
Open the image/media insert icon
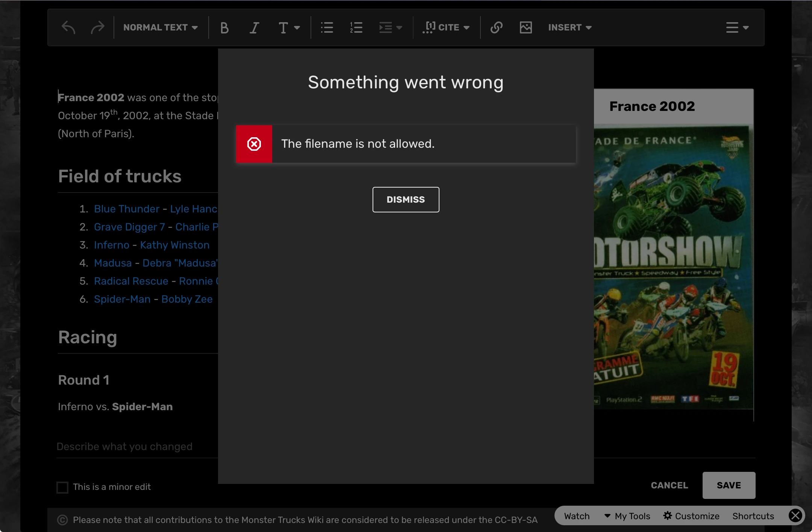526,27
